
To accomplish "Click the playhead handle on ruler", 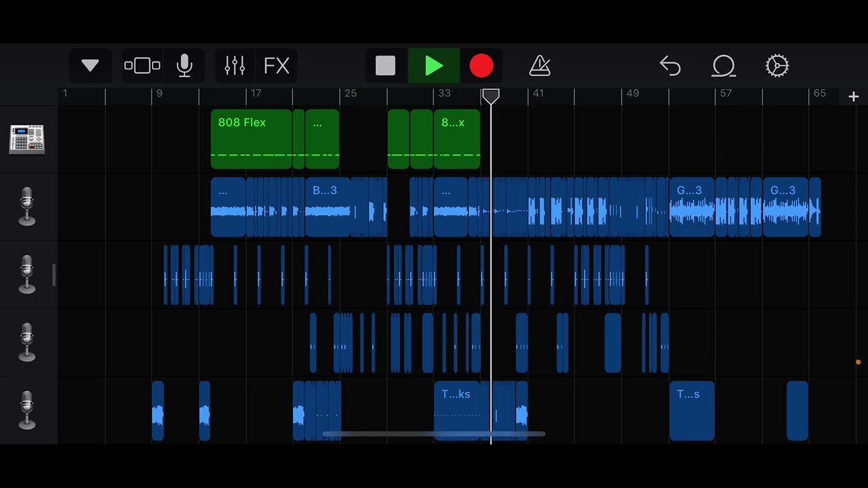I will click(491, 97).
